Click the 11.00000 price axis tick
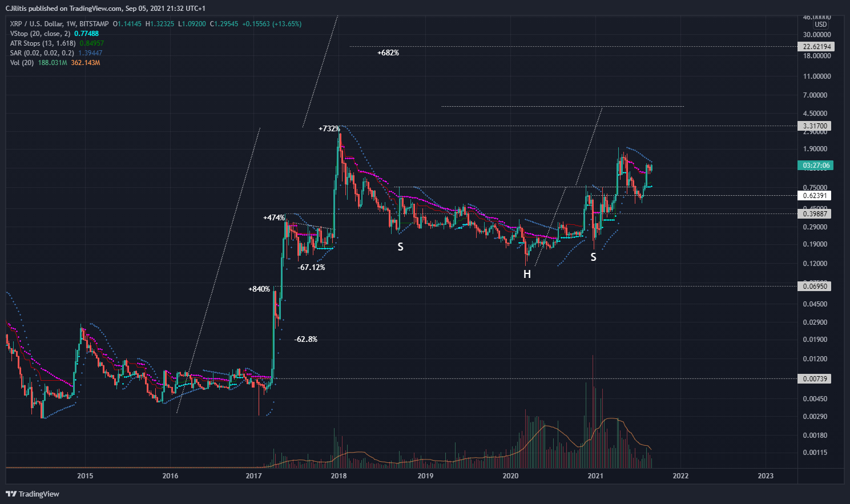850x504 pixels. pos(817,76)
